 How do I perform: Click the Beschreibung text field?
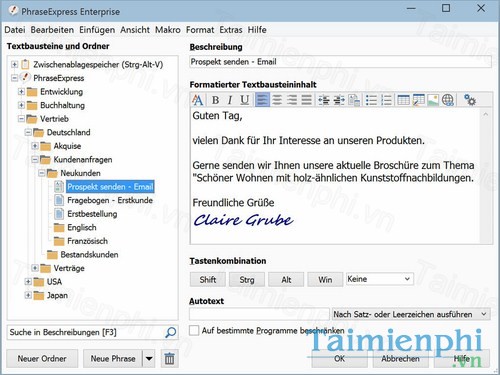[340, 62]
